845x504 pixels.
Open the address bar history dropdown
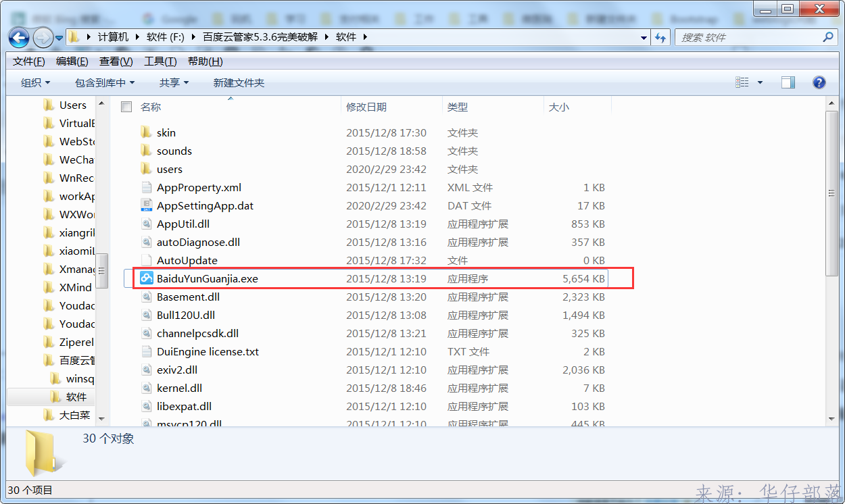tap(644, 38)
